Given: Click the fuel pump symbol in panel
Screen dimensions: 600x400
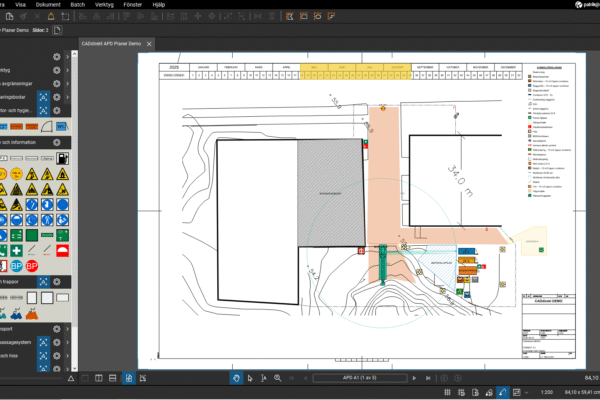Looking at the screenshot, I should (62, 158).
